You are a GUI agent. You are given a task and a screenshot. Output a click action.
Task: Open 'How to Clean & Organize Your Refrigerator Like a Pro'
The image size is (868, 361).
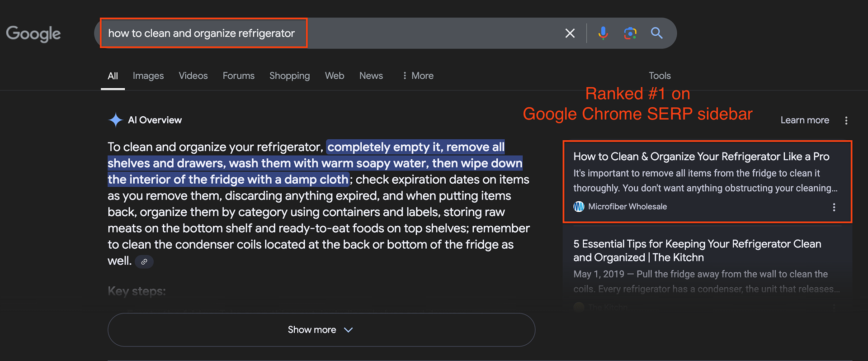coord(701,157)
